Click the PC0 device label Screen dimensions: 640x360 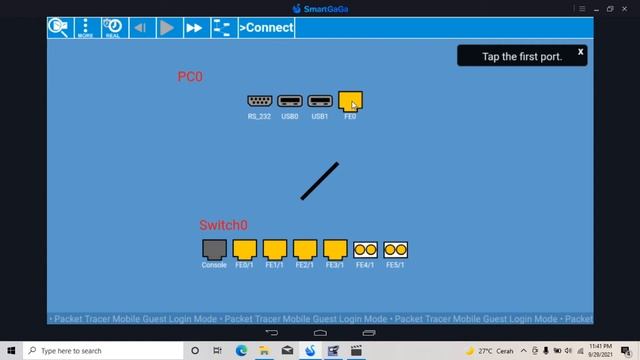[x=190, y=77]
